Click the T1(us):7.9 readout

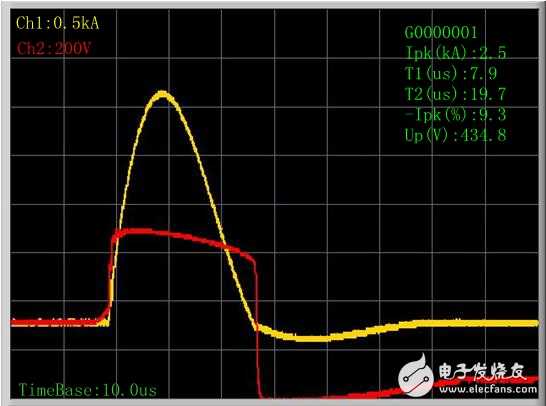click(451, 73)
